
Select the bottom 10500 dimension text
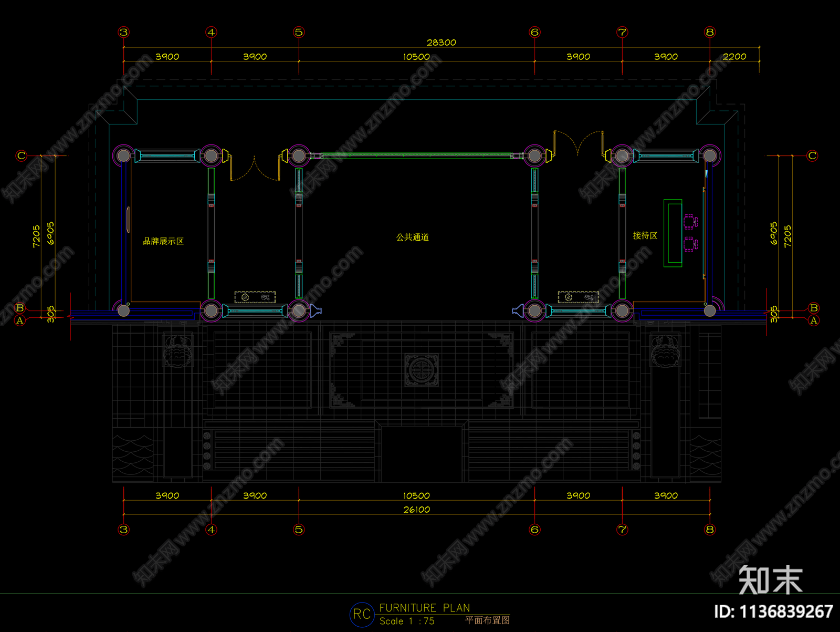[416, 495]
